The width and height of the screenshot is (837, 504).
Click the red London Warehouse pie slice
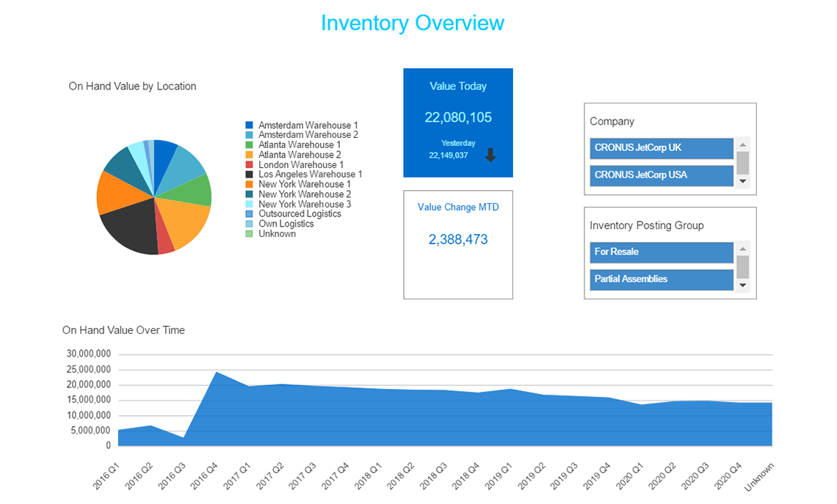point(164,240)
